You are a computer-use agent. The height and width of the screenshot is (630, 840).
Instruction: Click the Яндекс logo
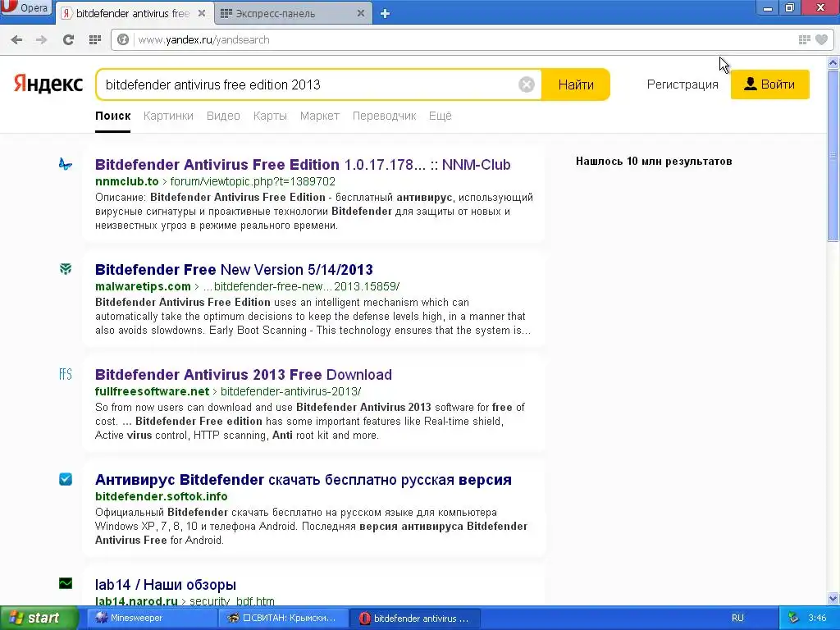coord(48,84)
